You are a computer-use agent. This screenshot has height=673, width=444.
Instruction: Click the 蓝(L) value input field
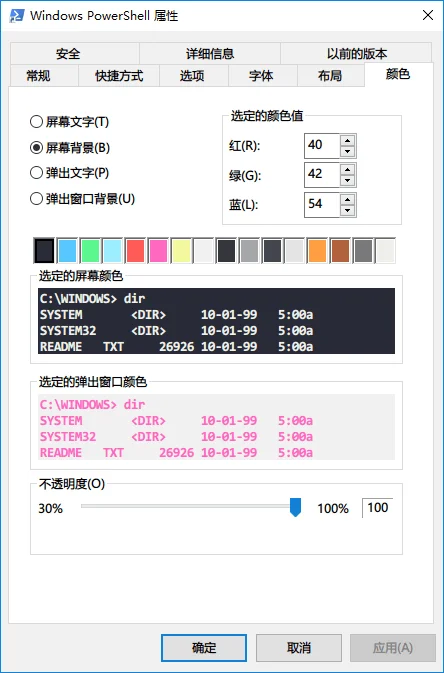click(x=322, y=205)
